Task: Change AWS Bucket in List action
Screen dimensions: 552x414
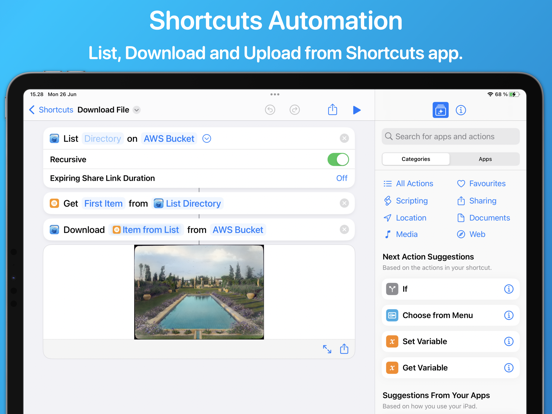Action: click(x=169, y=139)
